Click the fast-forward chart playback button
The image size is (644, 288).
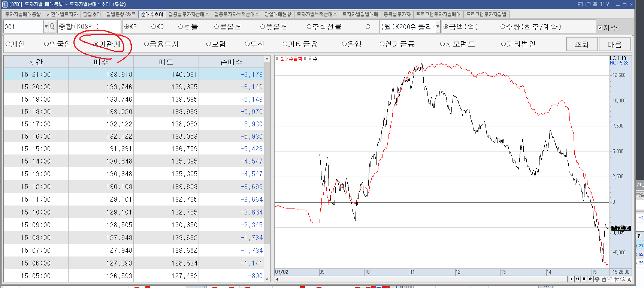click(x=590, y=279)
